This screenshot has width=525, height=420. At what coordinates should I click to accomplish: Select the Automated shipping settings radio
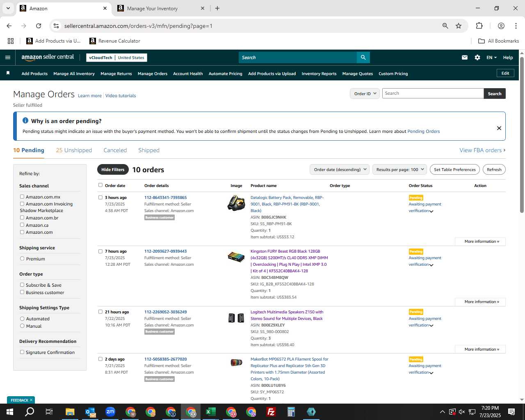coord(22,319)
